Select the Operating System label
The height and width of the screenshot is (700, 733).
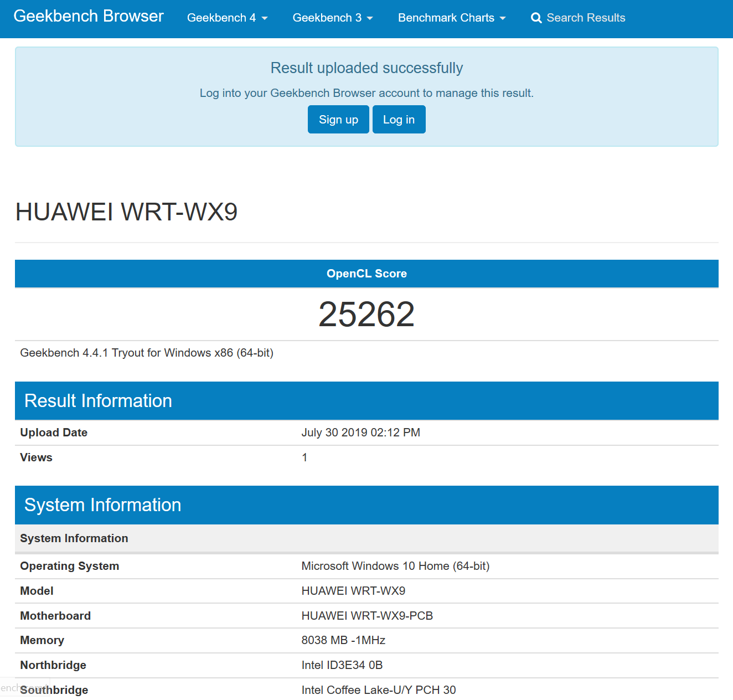click(70, 566)
